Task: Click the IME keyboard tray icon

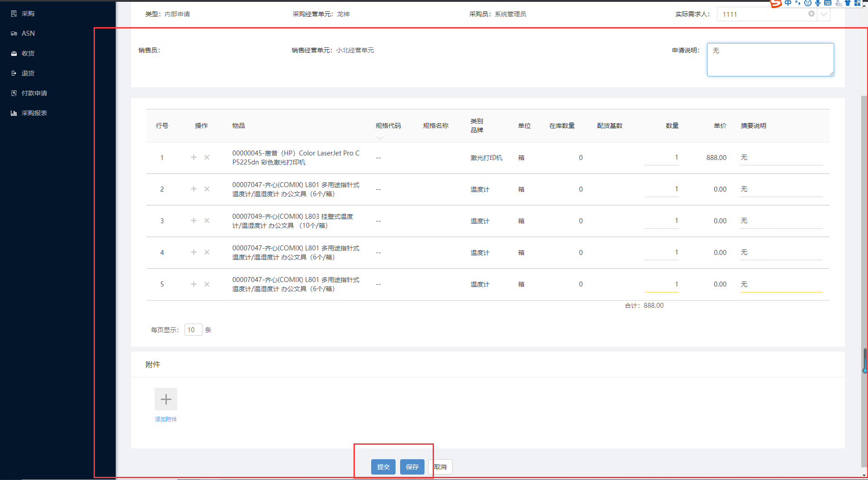Action: tap(828, 3)
